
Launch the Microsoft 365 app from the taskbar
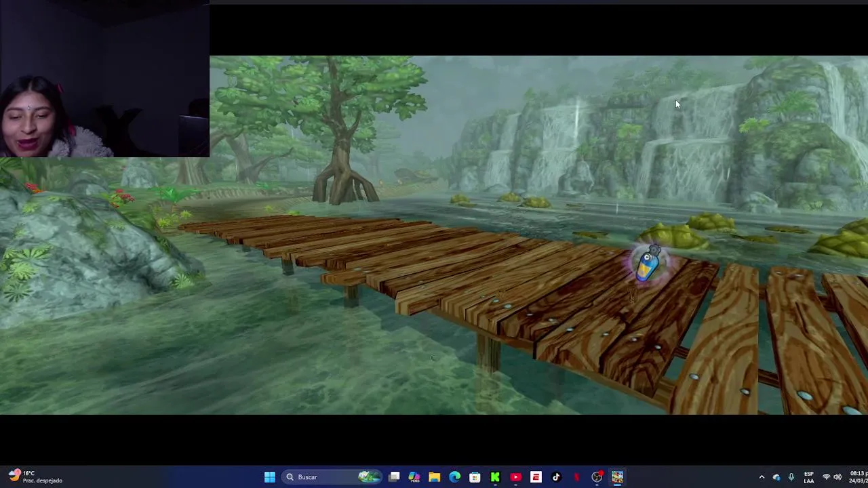(414, 477)
